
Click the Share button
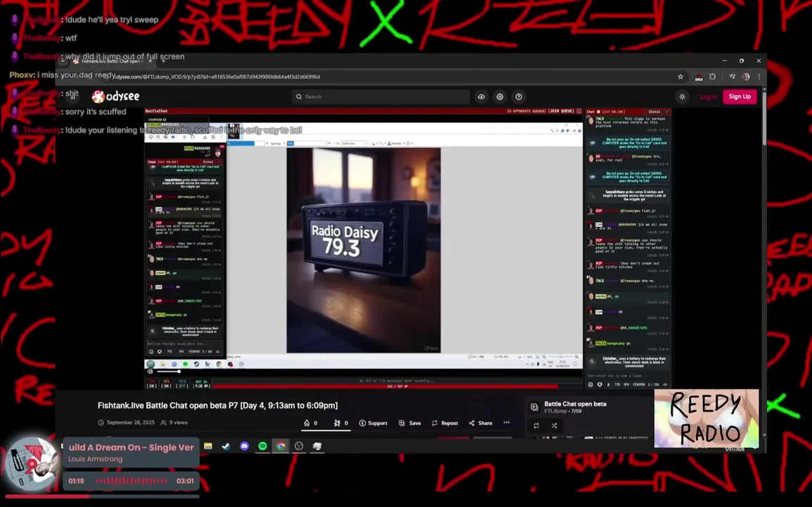click(481, 423)
